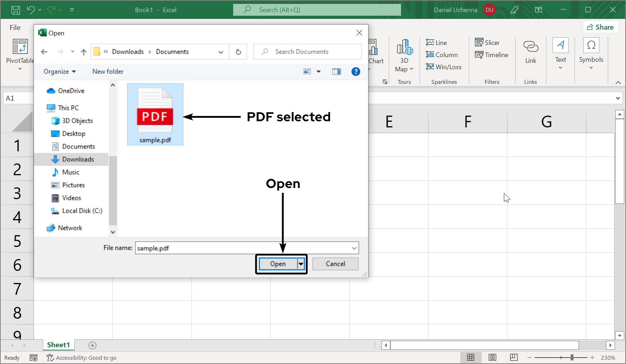The image size is (626, 364).
Task: Insert a Win/Loss sparkline
Action: click(x=444, y=67)
